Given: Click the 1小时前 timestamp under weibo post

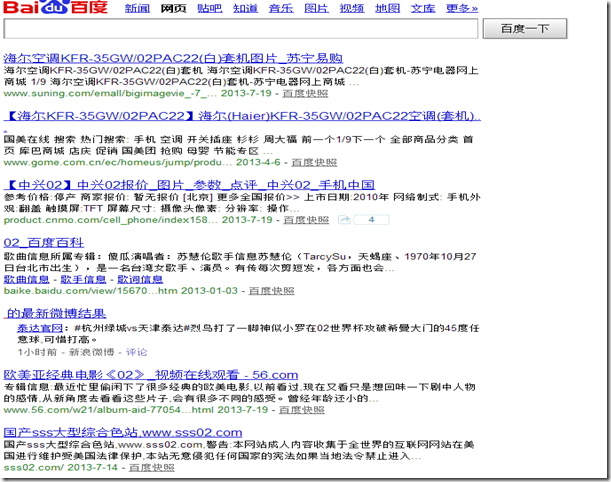Looking at the screenshot, I should click(37, 352).
